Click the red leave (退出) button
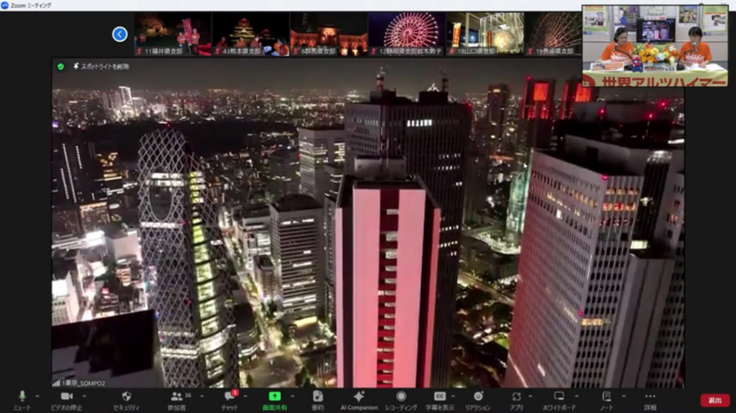 tap(714, 400)
